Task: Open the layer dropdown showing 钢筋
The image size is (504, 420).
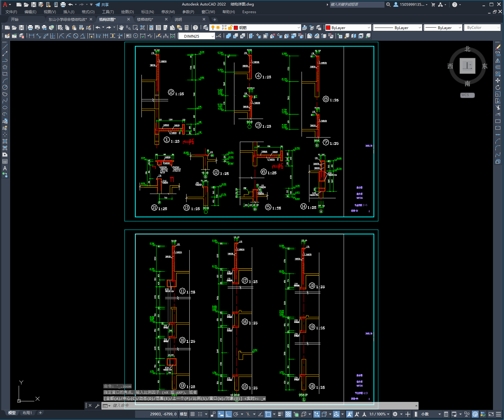Action: pyautogui.click(x=255, y=28)
